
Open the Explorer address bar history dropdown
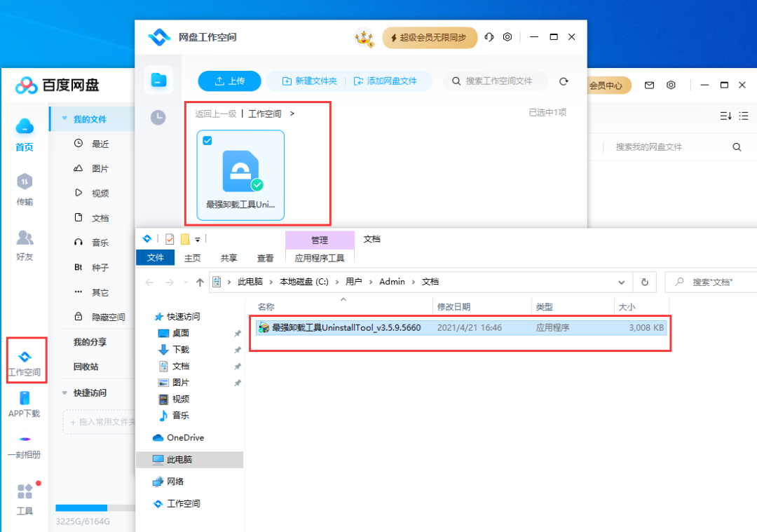(x=621, y=282)
